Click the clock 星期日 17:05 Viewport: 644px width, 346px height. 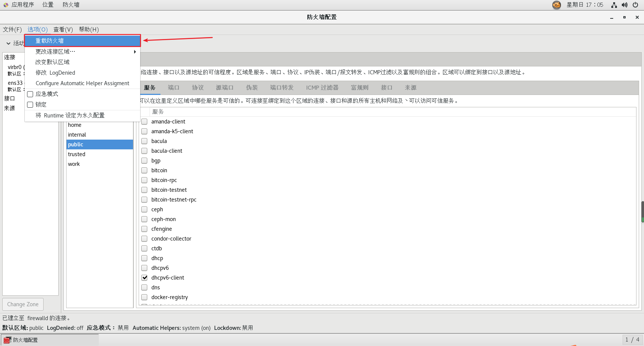[x=585, y=5]
